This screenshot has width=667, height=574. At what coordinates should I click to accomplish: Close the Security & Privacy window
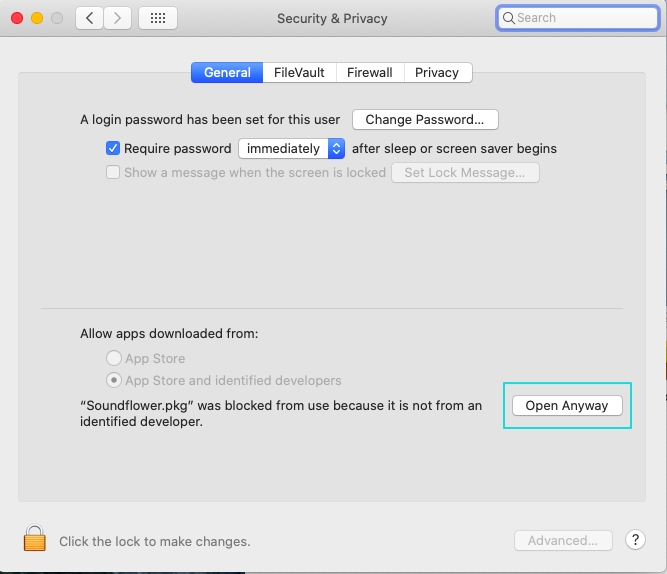pyautogui.click(x=17, y=18)
